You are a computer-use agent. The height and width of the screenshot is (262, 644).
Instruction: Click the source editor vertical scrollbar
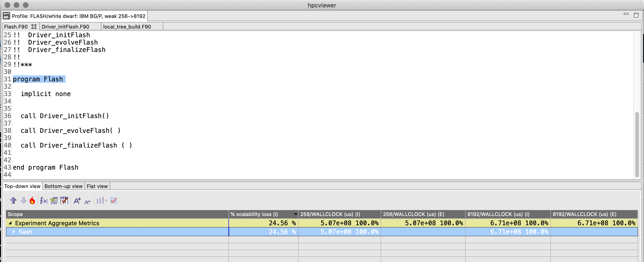pos(637,145)
